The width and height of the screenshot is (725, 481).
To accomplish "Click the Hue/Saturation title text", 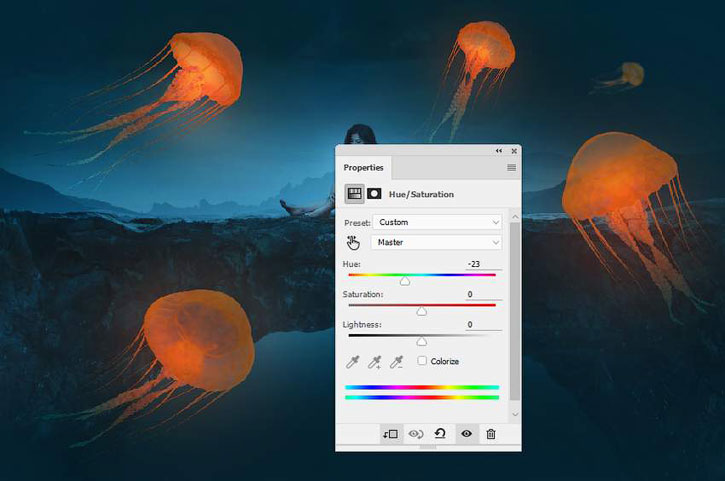I will 421,194.
